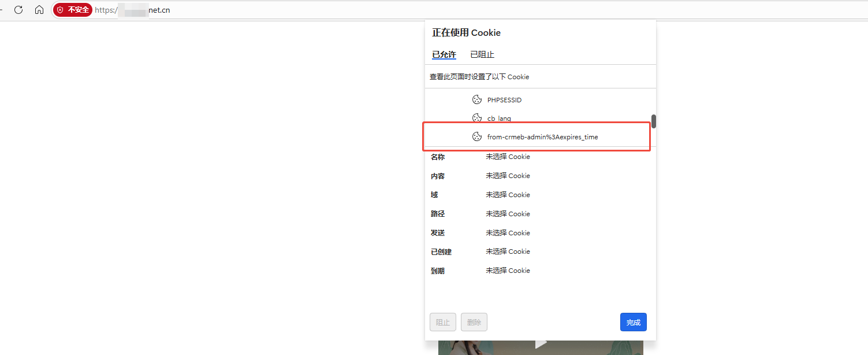Image resolution: width=868 pixels, height=355 pixels.
Task: Click the cookie icon beside PHPSESSID
Action: click(x=477, y=99)
